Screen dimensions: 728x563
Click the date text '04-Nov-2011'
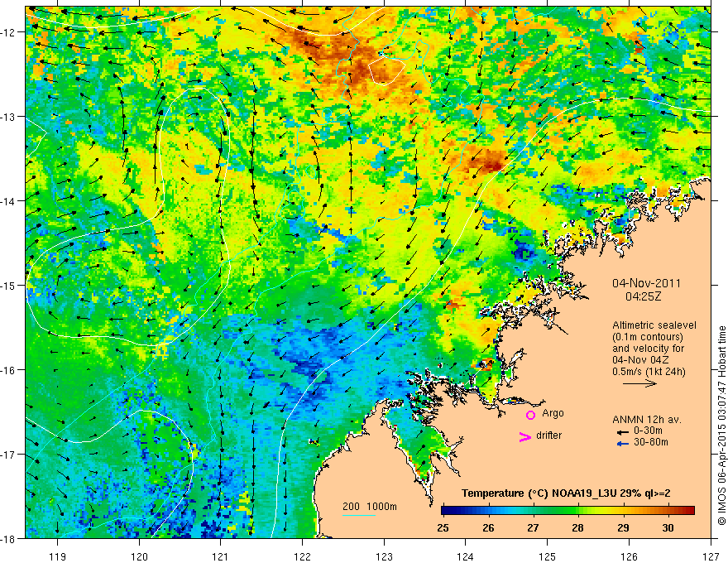(x=646, y=283)
